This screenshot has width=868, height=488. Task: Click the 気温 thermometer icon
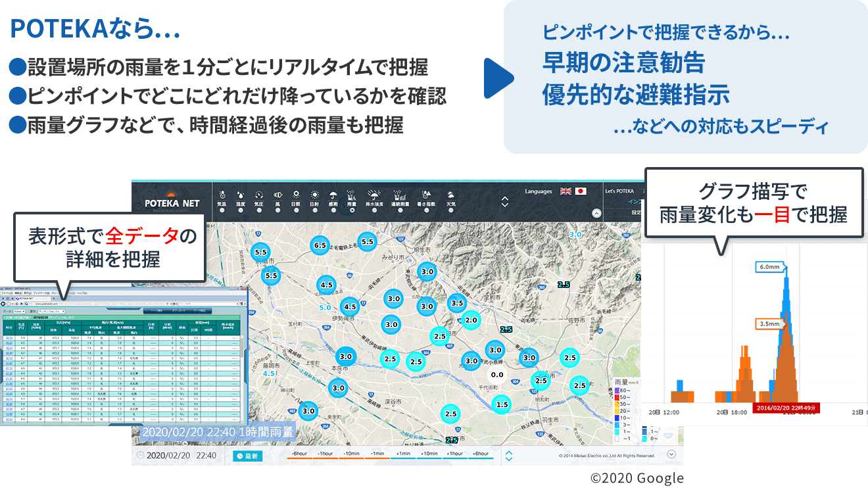(x=222, y=195)
